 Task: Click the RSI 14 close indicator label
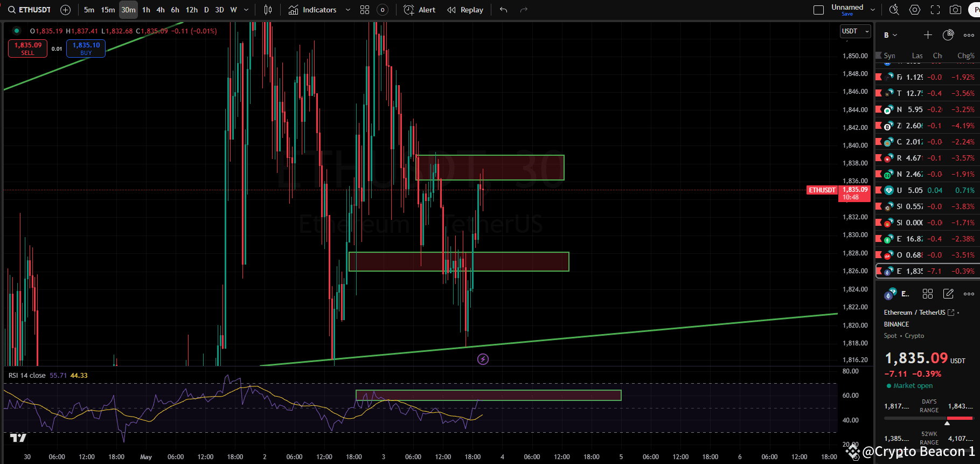pyautogui.click(x=27, y=375)
